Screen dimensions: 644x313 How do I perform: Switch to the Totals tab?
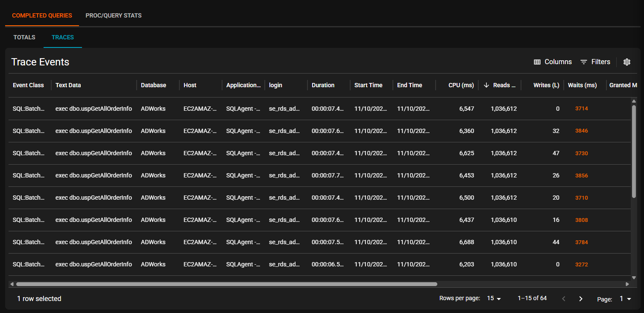[24, 37]
